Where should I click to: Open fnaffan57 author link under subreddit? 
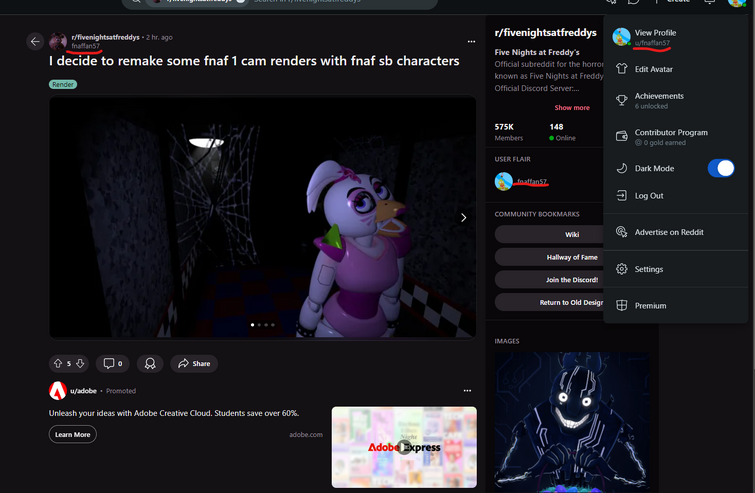pos(86,46)
